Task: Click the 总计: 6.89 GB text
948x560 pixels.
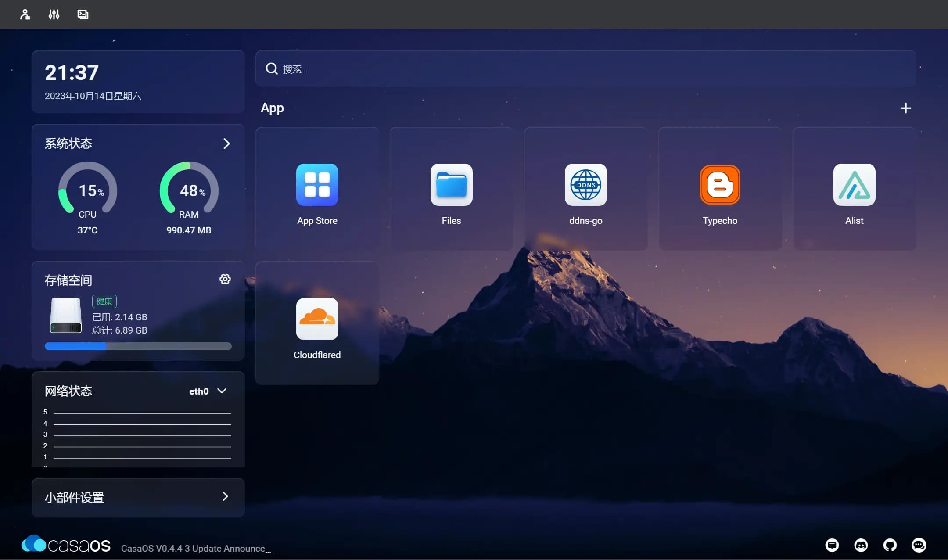Action: (x=120, y=330)
